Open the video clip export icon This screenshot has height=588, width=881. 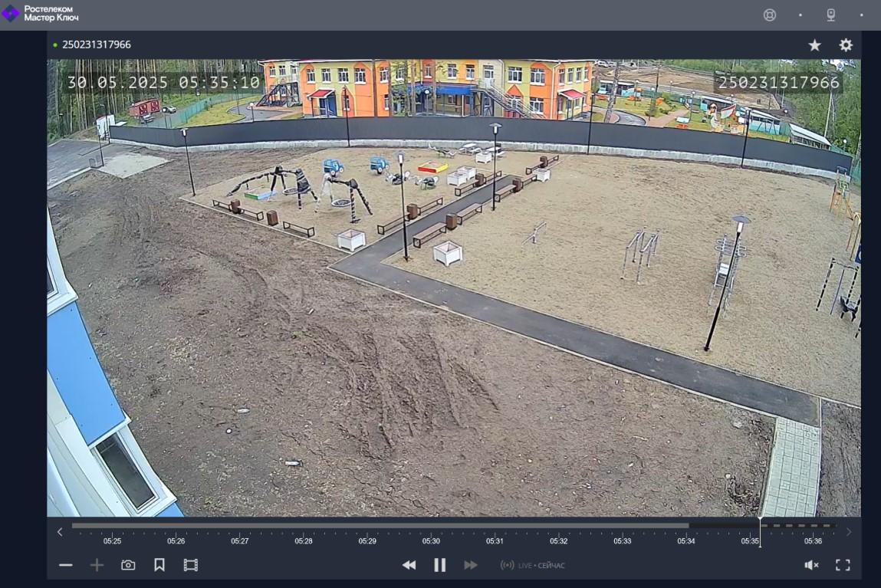190,565
